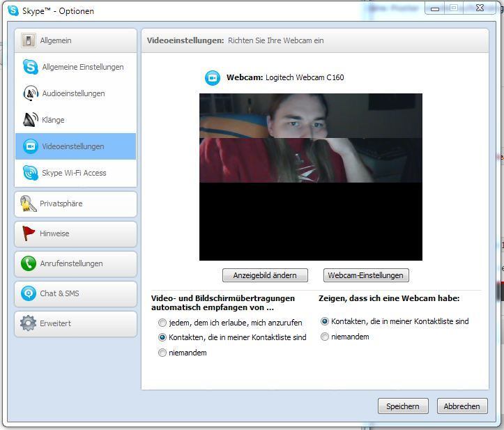Open Allgemeine Einstellungen page
The width and height of the screenshot is (504, 430).
tap(75, 67)
